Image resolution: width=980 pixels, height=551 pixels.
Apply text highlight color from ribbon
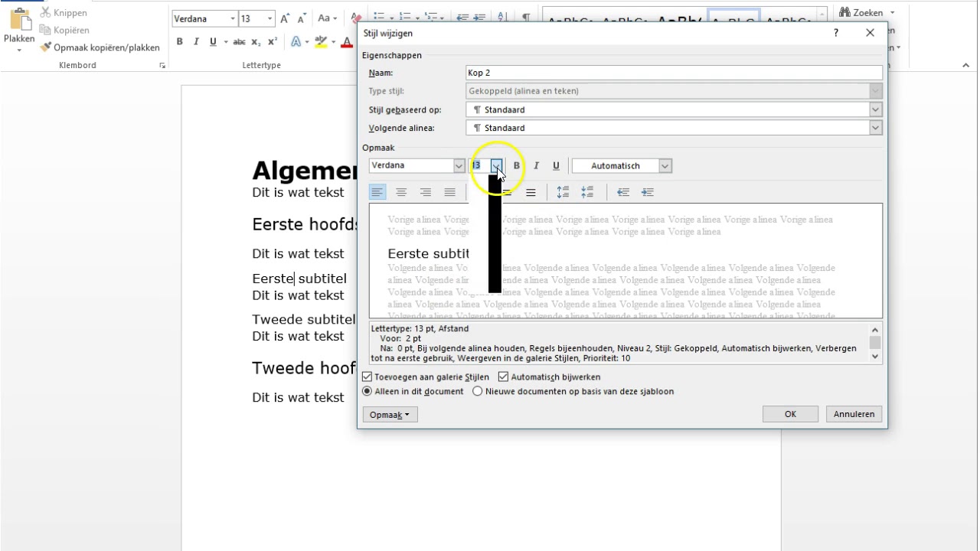[x=321, y=42]
